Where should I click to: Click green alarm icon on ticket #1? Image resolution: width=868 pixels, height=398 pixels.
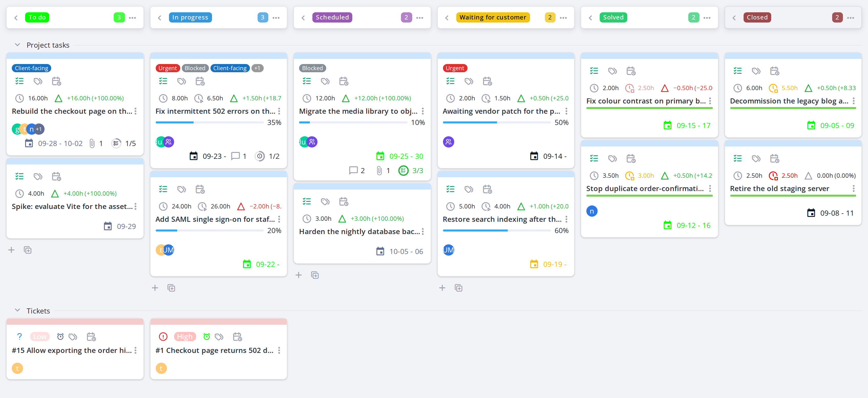207,337
